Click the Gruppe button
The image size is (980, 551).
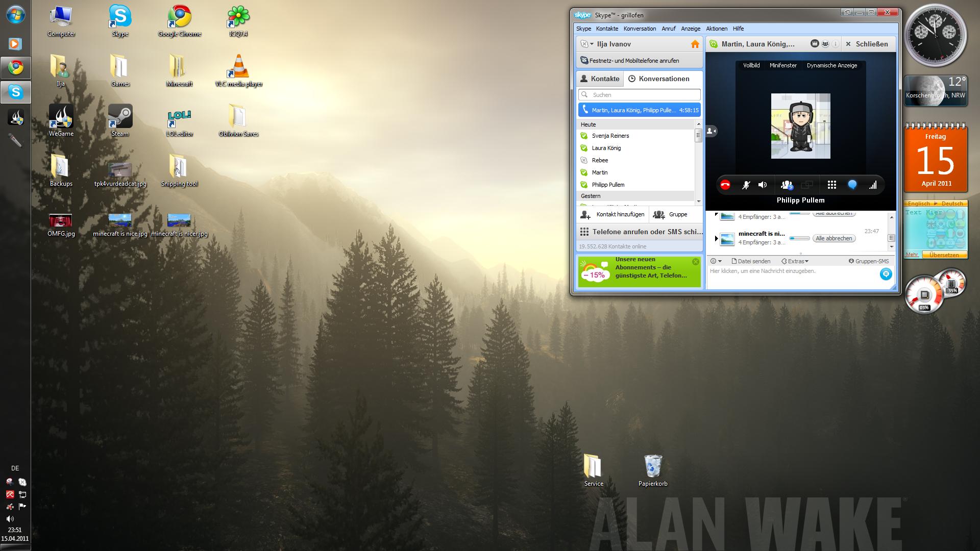671,215
